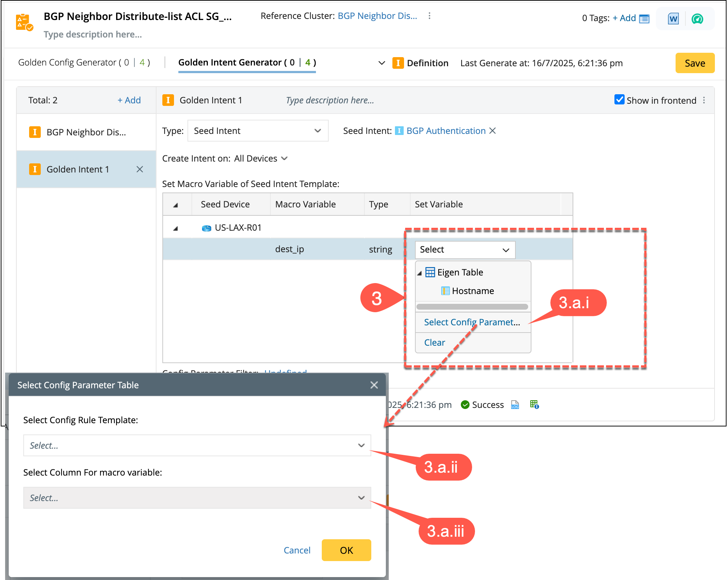Delete Golden Intent 1 from list
Viewport: 728px width, 580px height.
pyautogui.click(x=139, y=169)
